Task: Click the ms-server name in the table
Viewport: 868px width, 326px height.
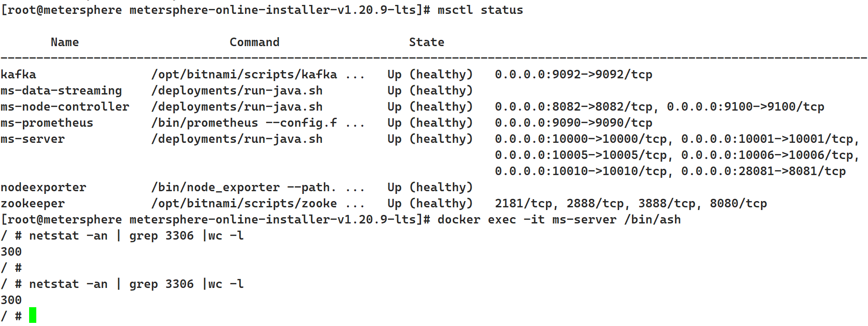Action: [x=33, y=139]
